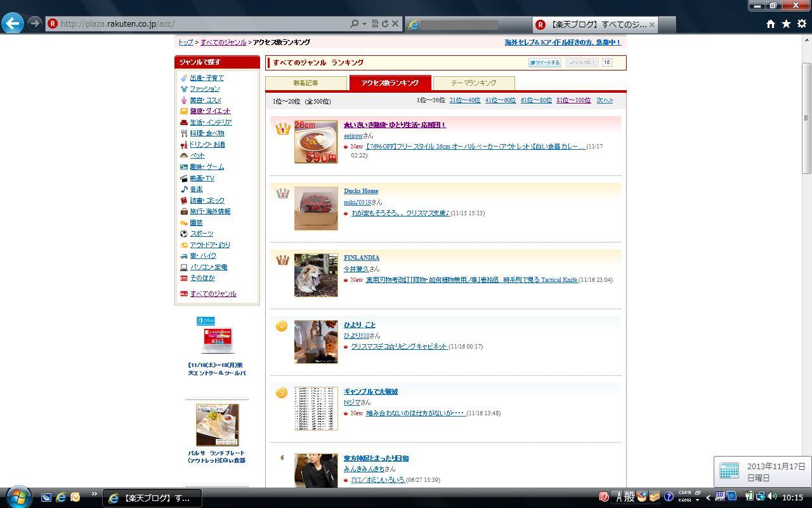
Task: Open the browser Home icon
Action: tap(770, 23)
